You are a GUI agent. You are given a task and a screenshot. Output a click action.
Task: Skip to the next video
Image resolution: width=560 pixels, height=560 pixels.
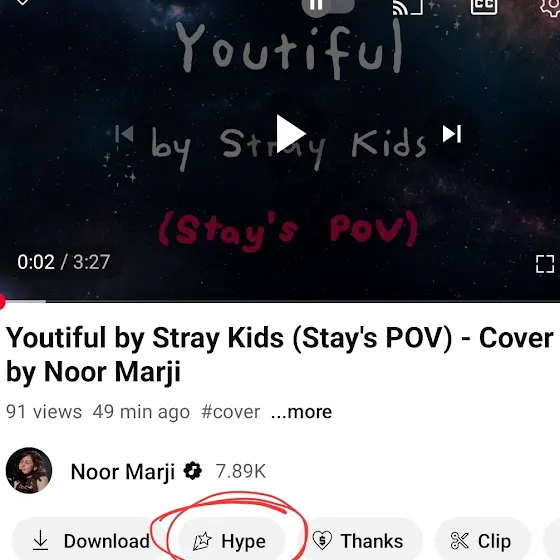452,134
